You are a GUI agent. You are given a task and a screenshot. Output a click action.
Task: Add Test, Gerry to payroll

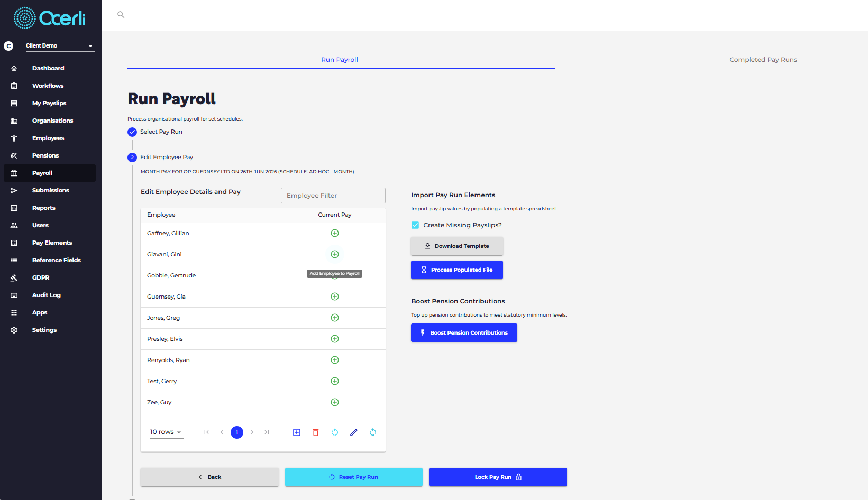[x=335, y=381]
